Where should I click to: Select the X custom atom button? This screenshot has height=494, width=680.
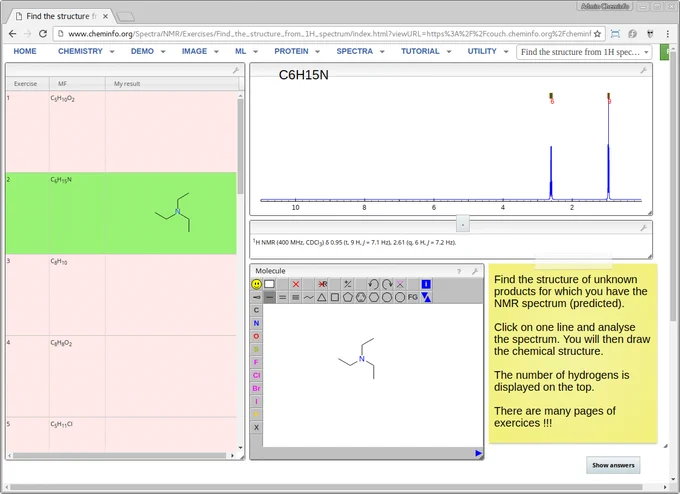[256, 427]
